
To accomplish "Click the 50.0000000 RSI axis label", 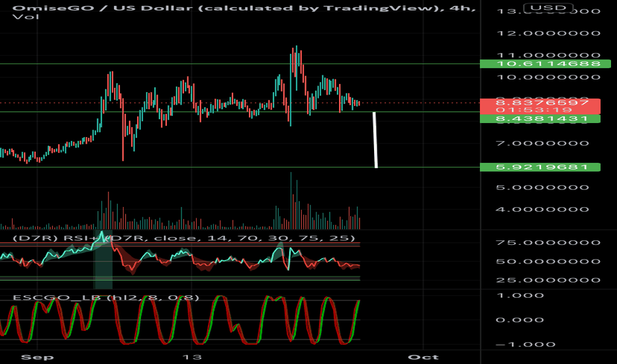I will coord(549,261).
